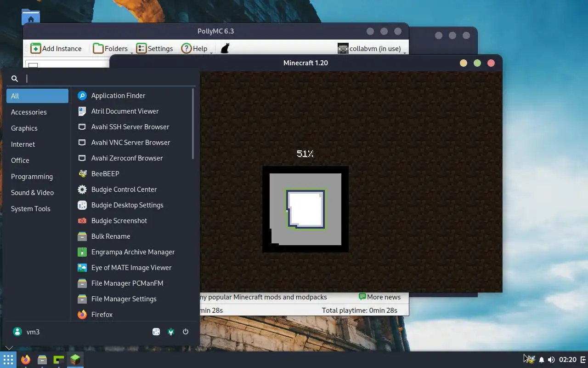Viewport: 588px width, 368px height.
Task: Toggle the application menu grid button
Action: pos(8,360)
